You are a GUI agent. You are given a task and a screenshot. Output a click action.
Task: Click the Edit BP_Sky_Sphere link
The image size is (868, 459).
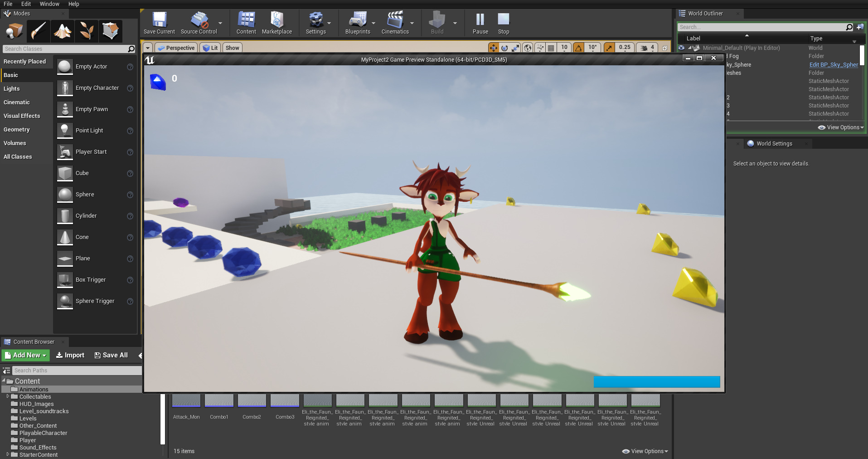click(x=834, y=65)
